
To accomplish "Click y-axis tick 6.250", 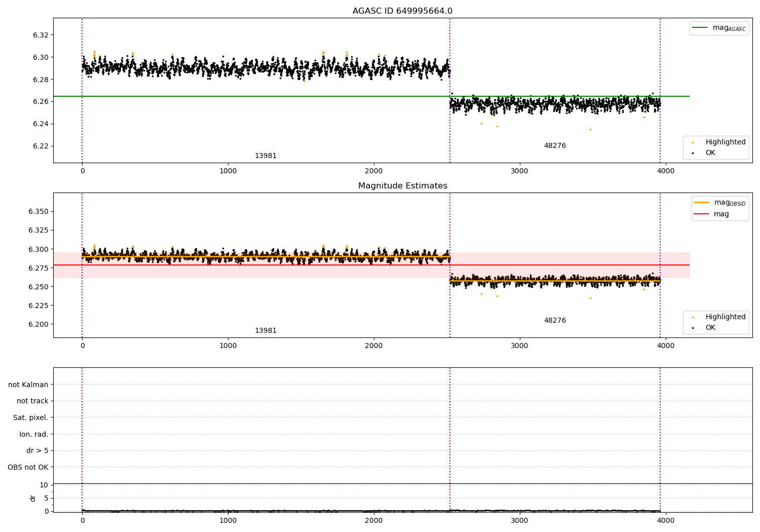I will 39,287.
